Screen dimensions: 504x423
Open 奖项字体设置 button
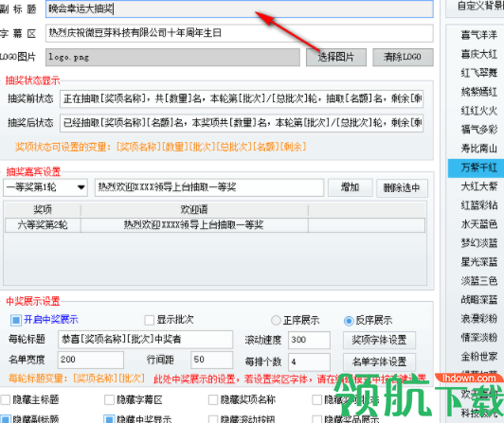click(379, 340)
